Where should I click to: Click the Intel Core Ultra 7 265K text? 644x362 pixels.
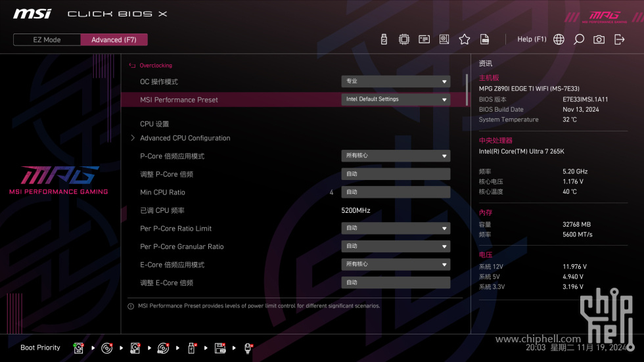click(521, 152)
